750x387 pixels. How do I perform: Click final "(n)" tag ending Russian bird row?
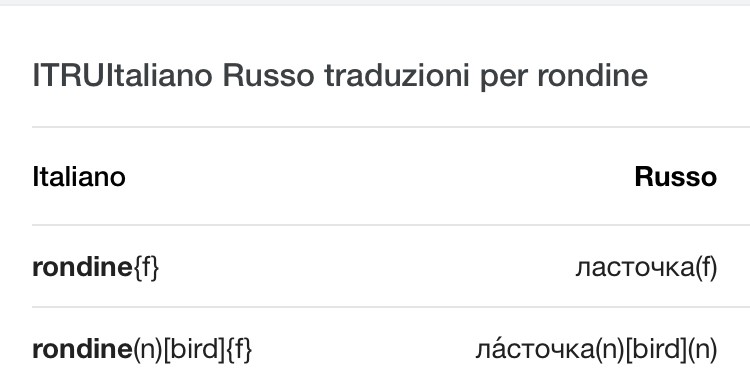point(702,349)
